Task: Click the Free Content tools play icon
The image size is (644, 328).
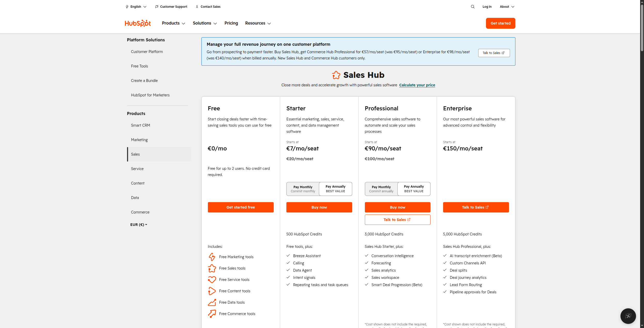Action: point(212,291)
